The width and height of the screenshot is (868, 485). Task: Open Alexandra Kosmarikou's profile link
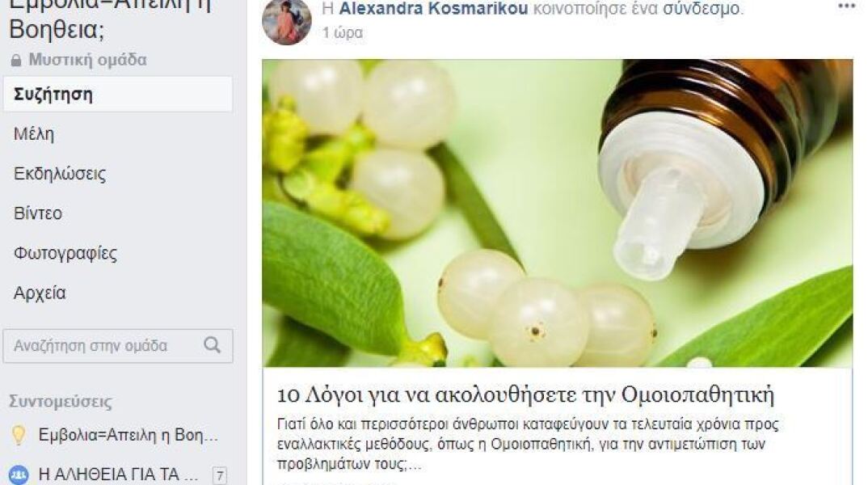[x=433, y=8]
